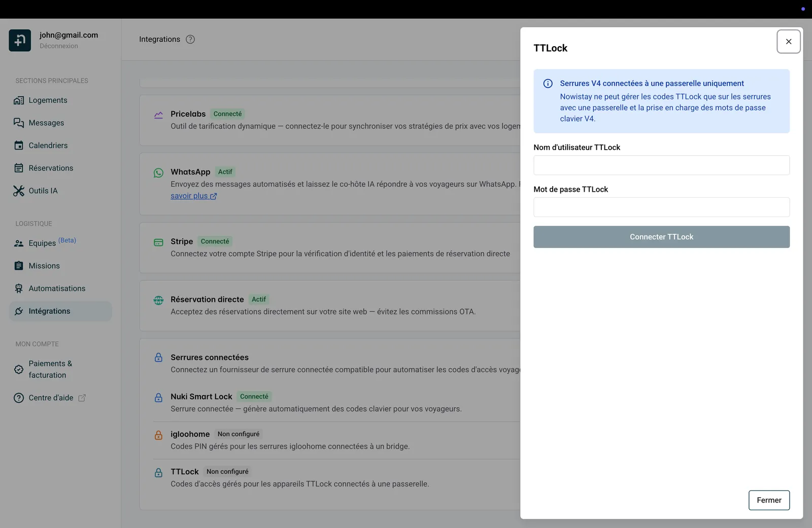Click the external link icon next to Centre d'aide
Screen dimensions: 812x528
point(82,398)
